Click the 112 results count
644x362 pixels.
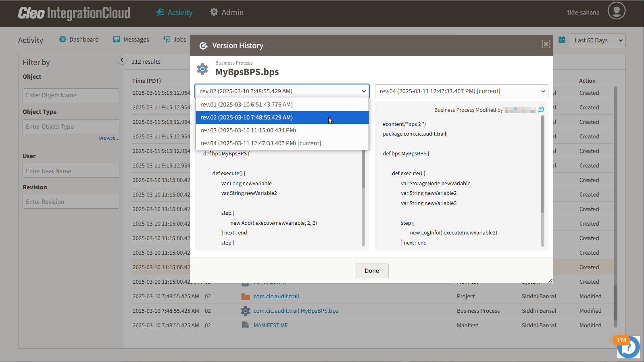(146, 62)
